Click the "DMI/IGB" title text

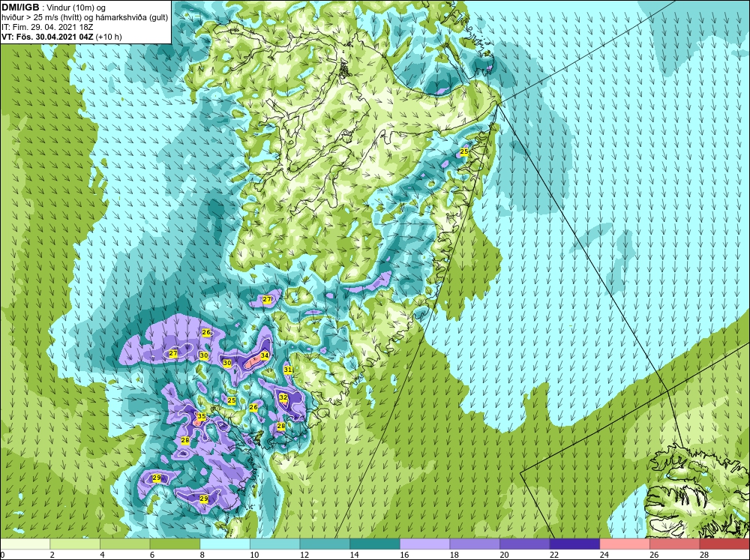(x=20, y=7)
